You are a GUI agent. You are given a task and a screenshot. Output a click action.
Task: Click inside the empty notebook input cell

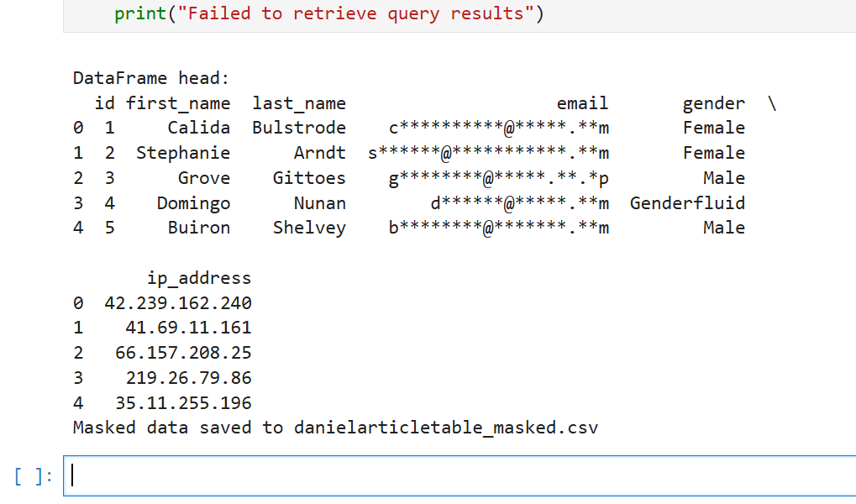pos(460,475)
